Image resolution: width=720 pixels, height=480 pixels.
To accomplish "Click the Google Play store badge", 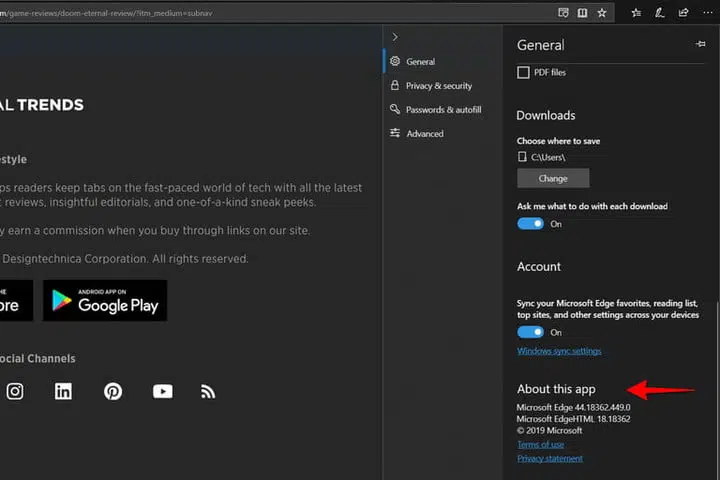I will (x=105, y=300).
